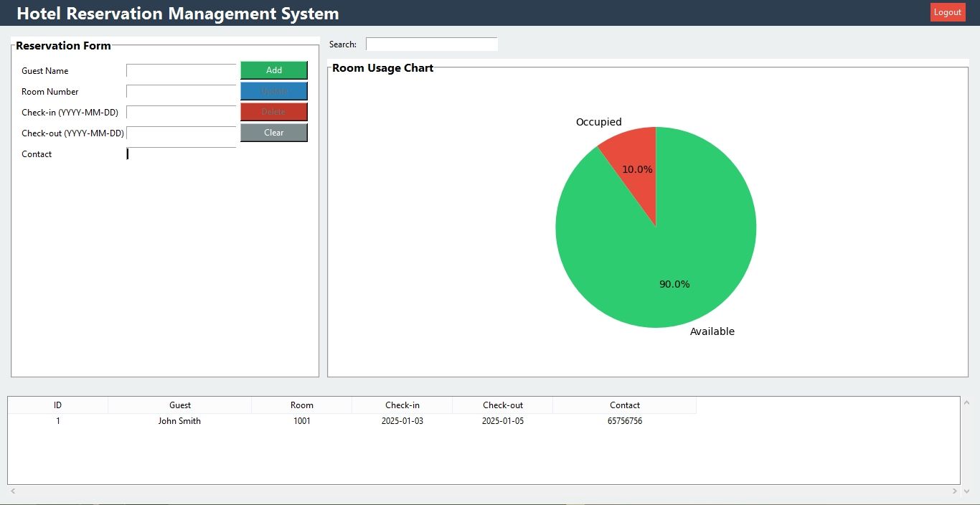The height and width of the screenshot is (505, 980).
Task: Click the Search box
Action: 431,44
